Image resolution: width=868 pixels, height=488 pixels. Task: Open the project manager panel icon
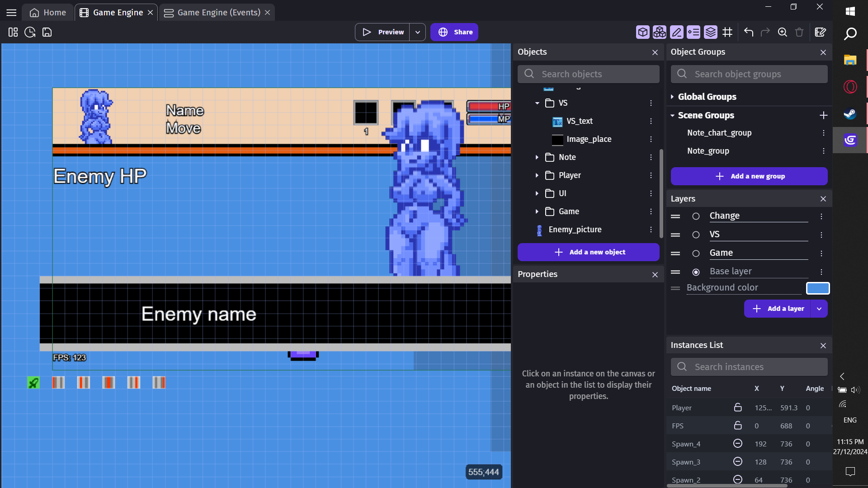click(x=13, y=32)
